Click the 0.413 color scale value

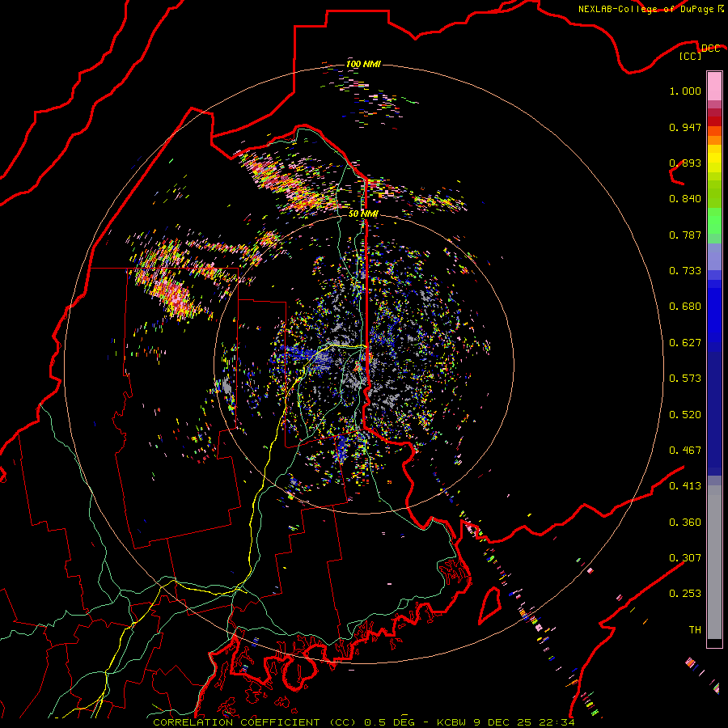pyautogui.click(x=685, y=486)
